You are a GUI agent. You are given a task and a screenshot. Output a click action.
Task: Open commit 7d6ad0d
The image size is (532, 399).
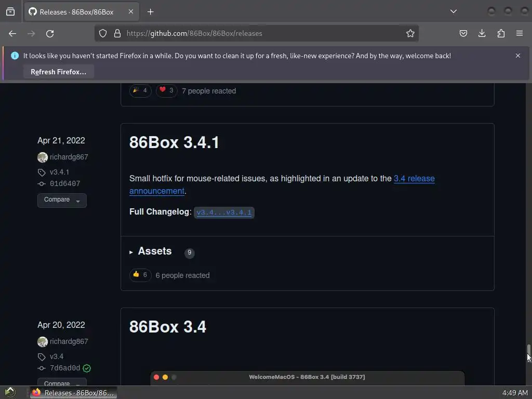(x=65, y=368)
